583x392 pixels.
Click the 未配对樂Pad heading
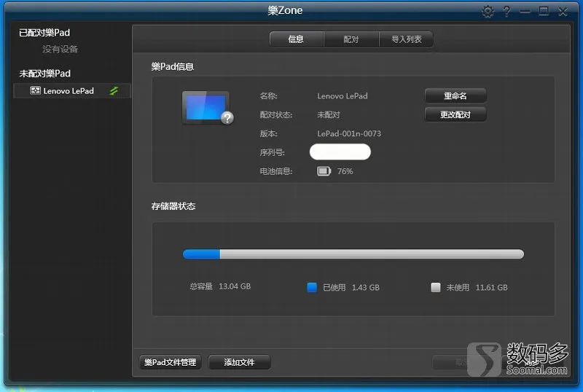click(45, 74)
